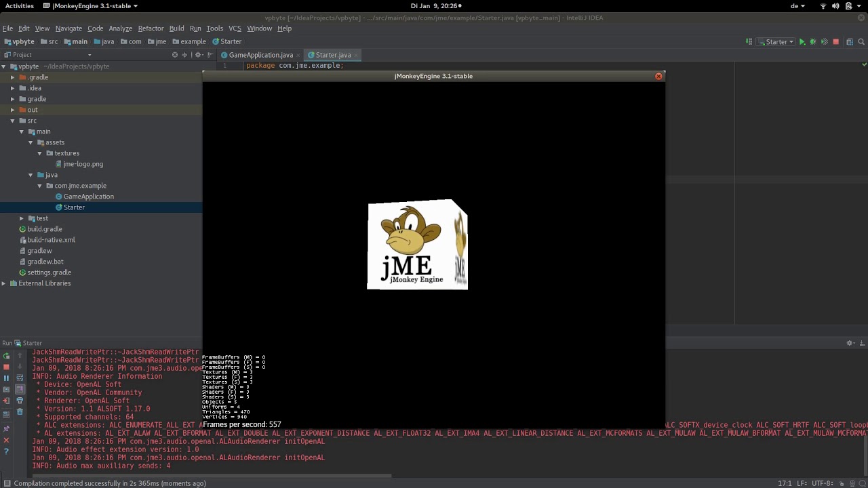
Task: Toggle soft-wrap in Run console
Action: [x=20, y=378]
